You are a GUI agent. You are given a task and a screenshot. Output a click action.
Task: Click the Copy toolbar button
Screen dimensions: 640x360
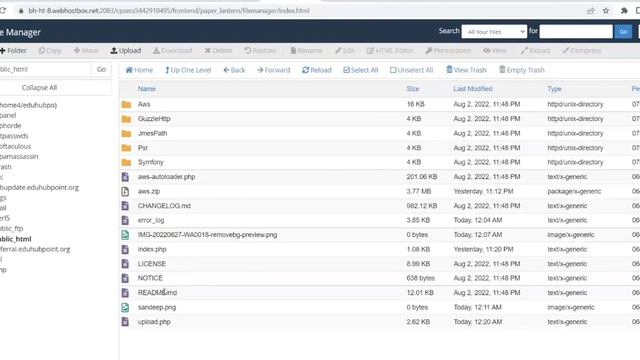tap(50, 51)
